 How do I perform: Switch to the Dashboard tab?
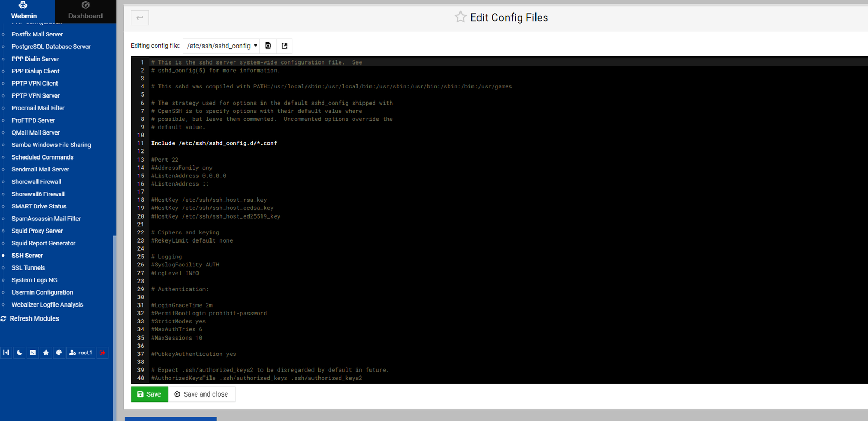pyautogui.click(x=85, y=11)
